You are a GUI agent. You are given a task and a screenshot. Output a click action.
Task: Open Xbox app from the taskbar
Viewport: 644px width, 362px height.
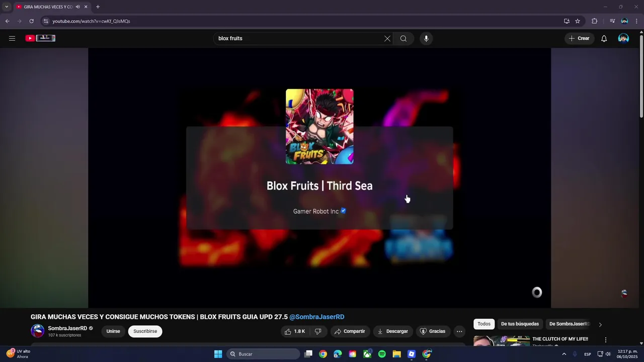tap(367, 354)
